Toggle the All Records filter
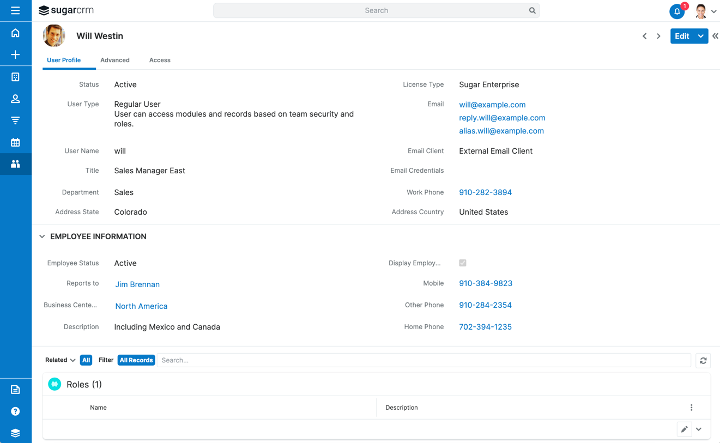 click(136, 360)
